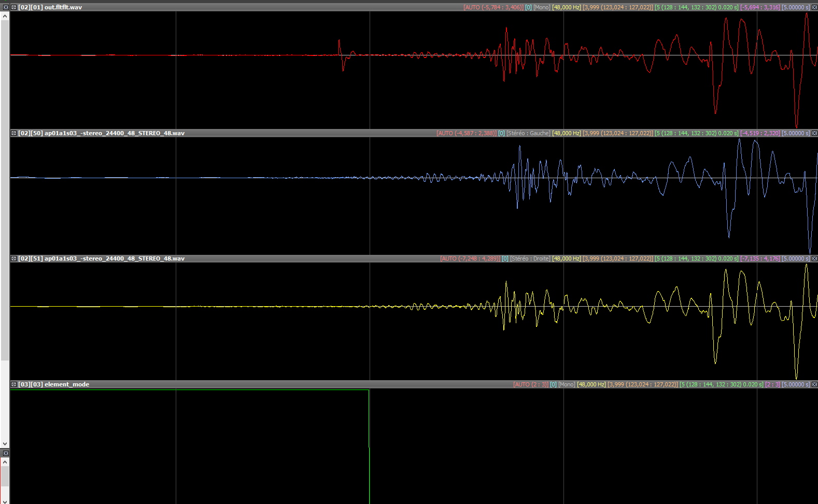
Task: Click the X box above lower-left scrollbar
Action: coord(6,453)
